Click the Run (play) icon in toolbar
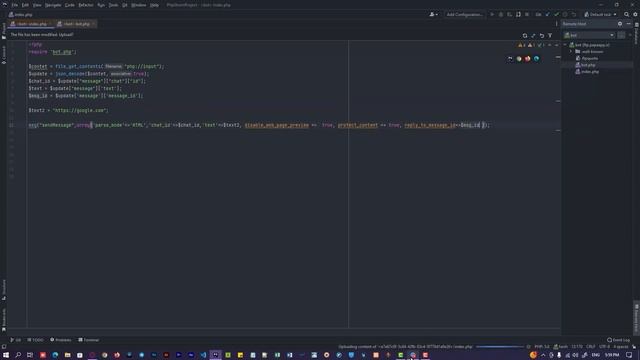This screenshot has width=640, height=360. (x=492, y=14)
